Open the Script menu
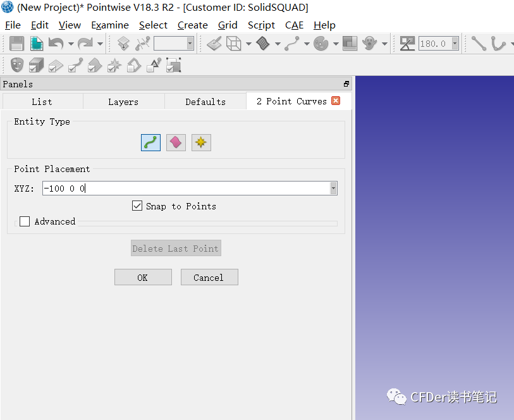Screen dimensions: 514x420 click(x=261, y=25)
